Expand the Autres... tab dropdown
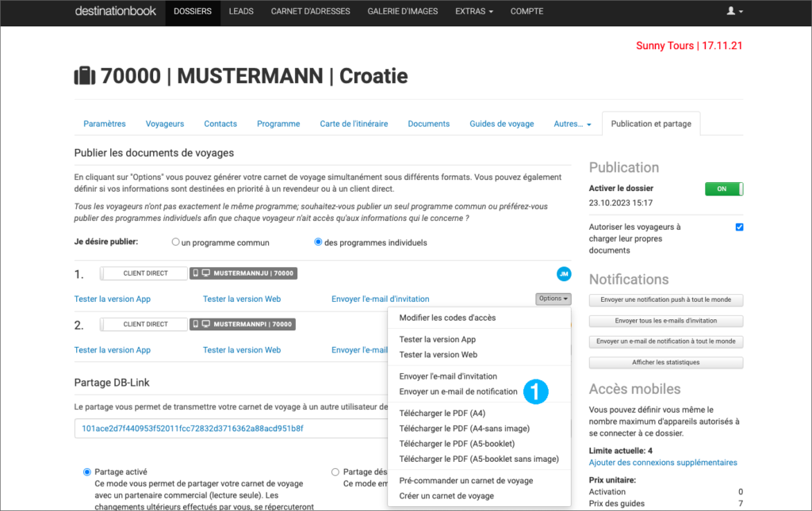812x511 pixels. pos(573,124)
